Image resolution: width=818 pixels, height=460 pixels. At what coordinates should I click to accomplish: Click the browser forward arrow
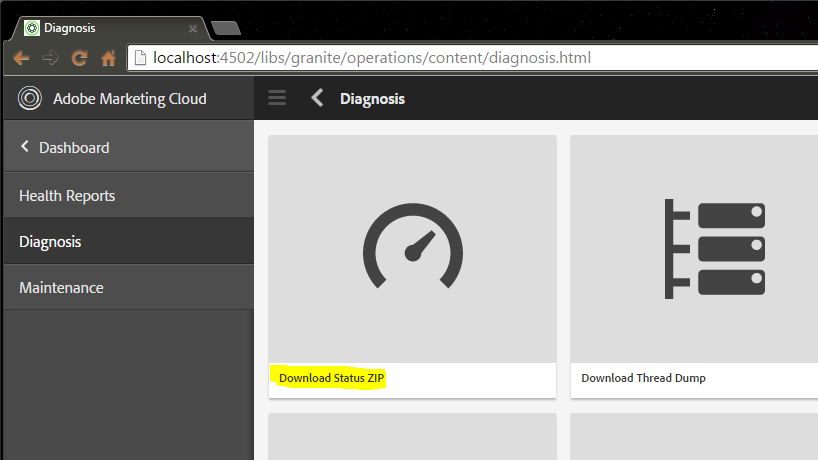[51, 58]
